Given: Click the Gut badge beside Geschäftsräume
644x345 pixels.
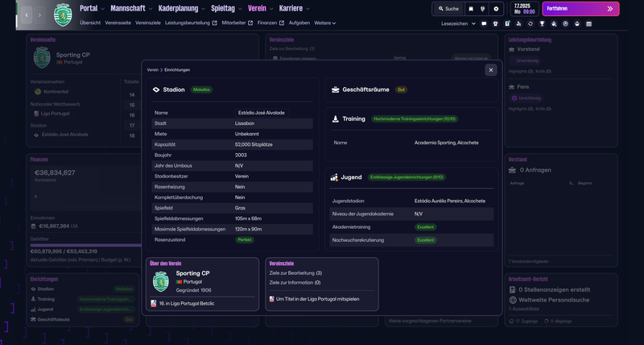Looking at the screenshot, I should (401, 89).
